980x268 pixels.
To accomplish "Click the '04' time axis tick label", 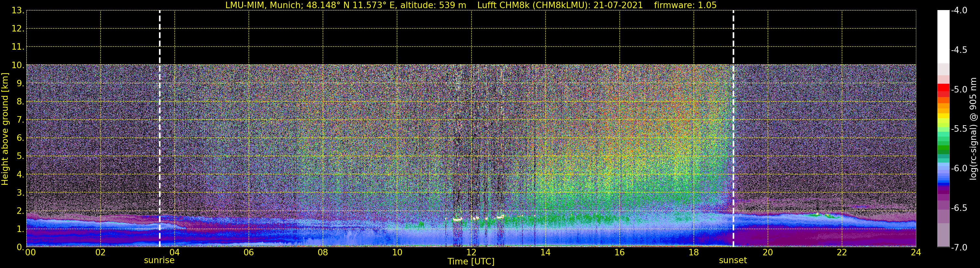I will tap(175, 252).
